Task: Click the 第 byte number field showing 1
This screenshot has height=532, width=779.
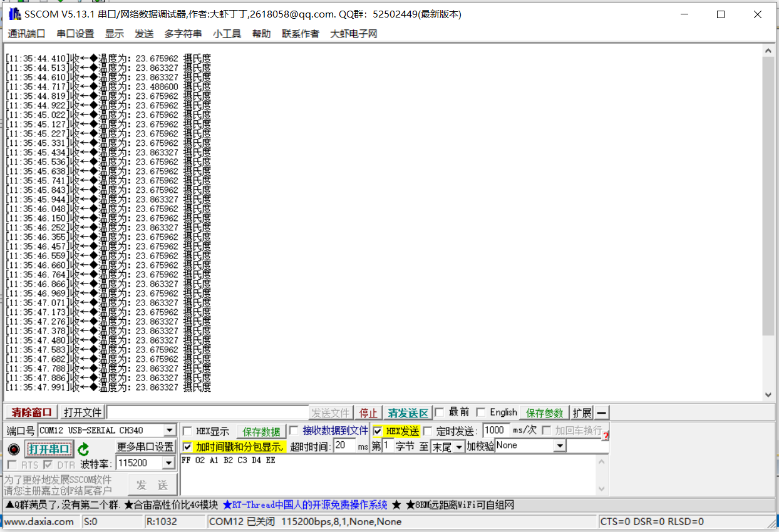Action: 388,446
